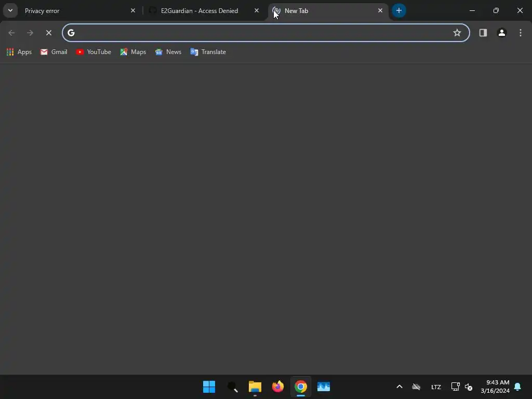Select the New Tab tab
The image size is (532, 399).
328,11
